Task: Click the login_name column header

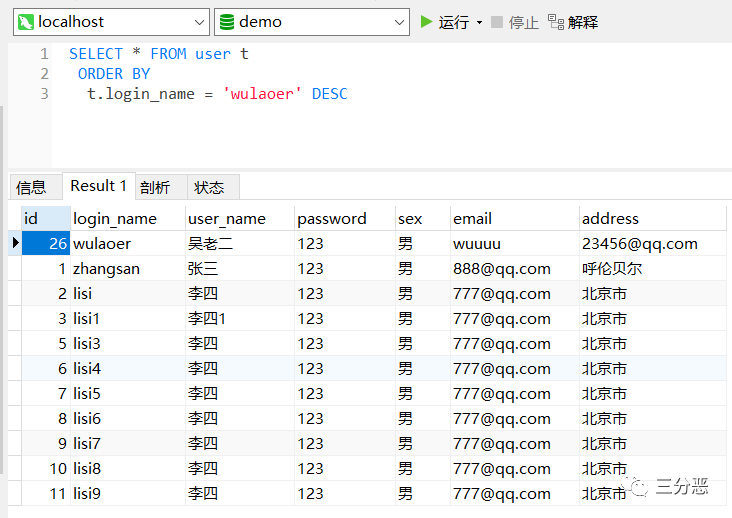Action: (x=115, y=218)
